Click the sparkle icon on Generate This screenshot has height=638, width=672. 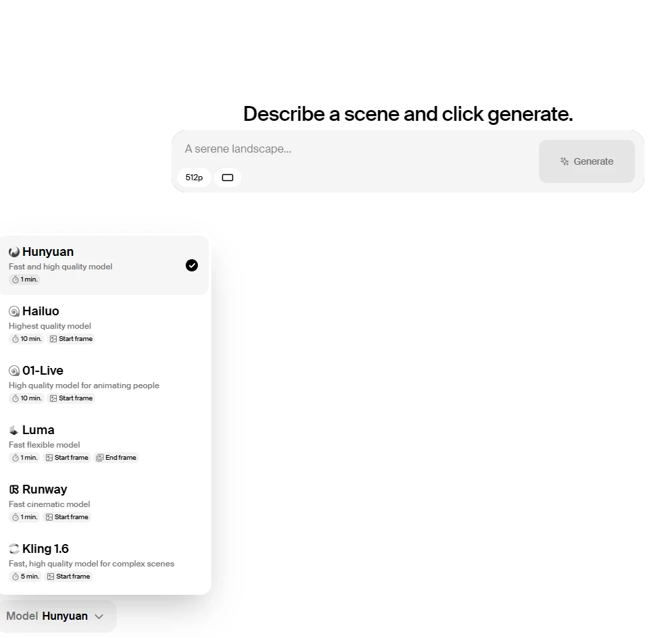click(565, 161)
